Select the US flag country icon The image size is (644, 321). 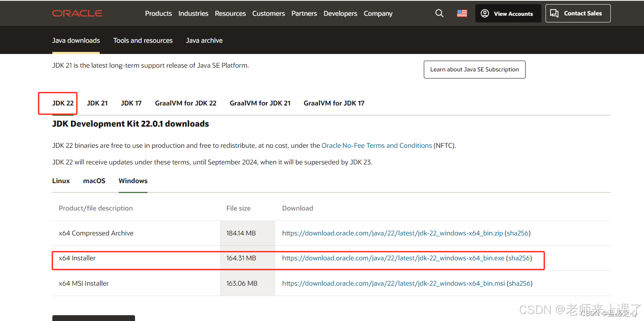coord(462,13)
